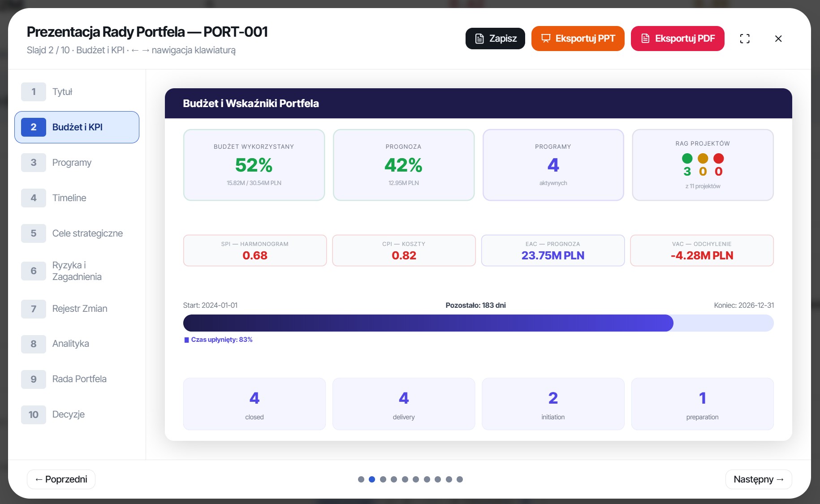Export presentation via Eksportuj PDF
820x504 pixels.
click(678, 39)
